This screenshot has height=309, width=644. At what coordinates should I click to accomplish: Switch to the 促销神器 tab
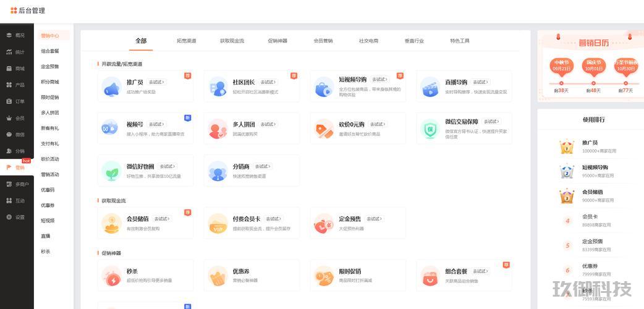coord(278,41)
